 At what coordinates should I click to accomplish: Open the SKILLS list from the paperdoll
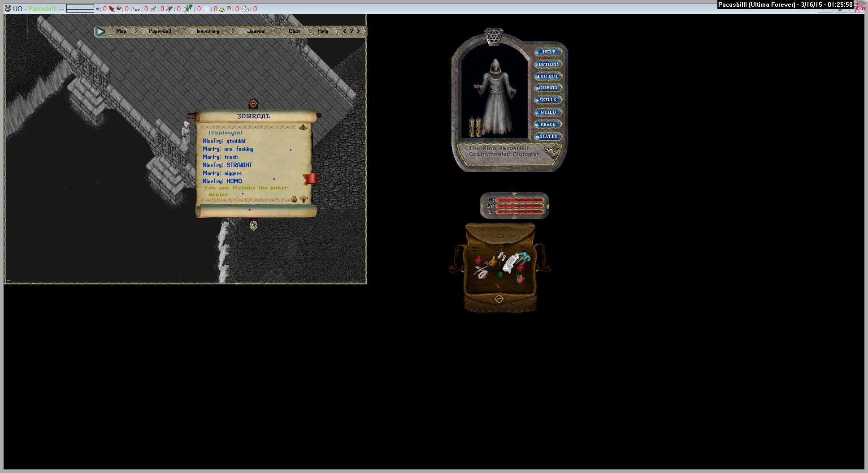click(548, 100)
